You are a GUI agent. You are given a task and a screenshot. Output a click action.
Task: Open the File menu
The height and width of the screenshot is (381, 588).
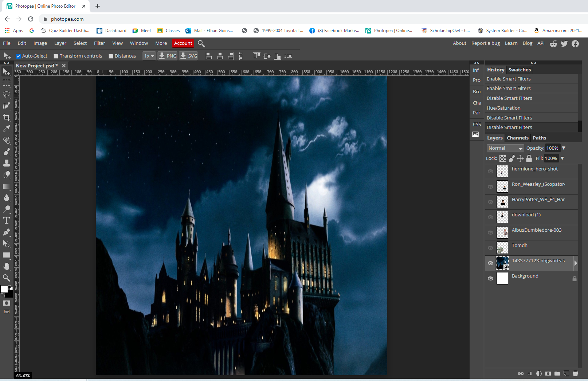(x=7, y=43)
